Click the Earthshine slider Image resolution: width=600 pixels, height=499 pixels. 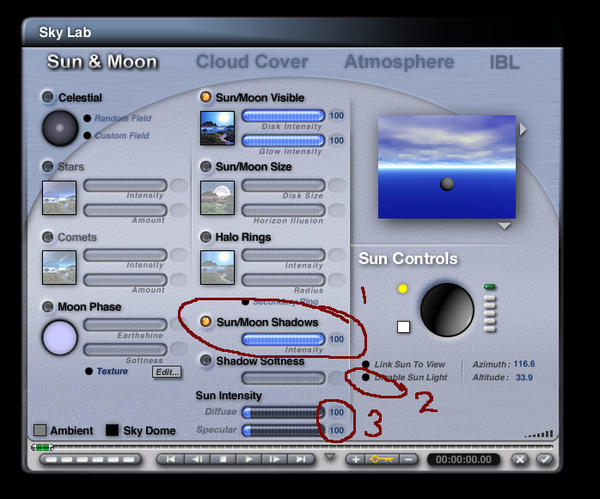[x=125, y=325]
